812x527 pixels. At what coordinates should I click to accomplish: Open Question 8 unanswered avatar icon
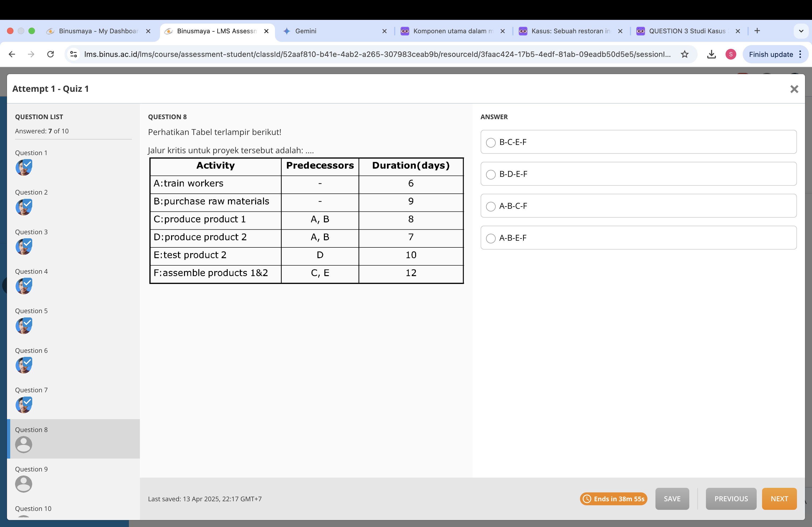tap(24, 445)
